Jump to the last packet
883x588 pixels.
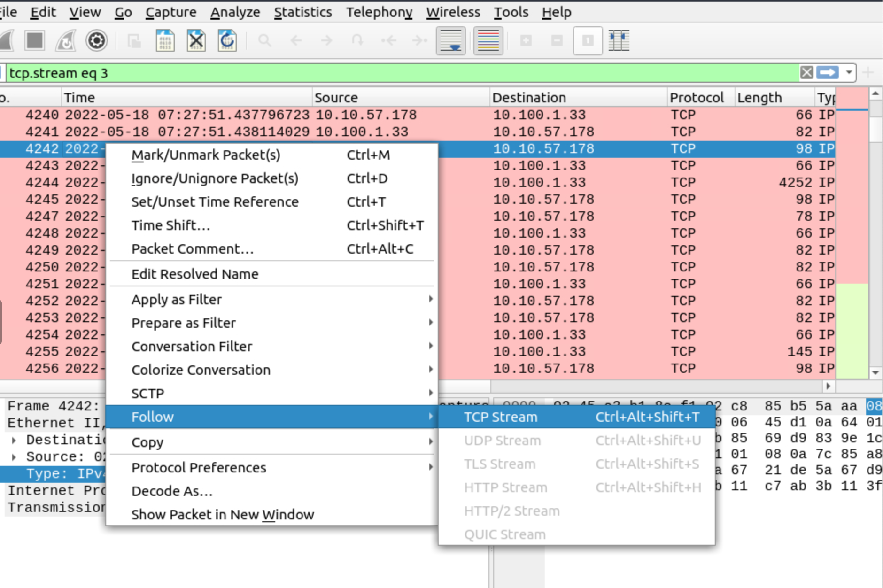click(x=420, y=40)
